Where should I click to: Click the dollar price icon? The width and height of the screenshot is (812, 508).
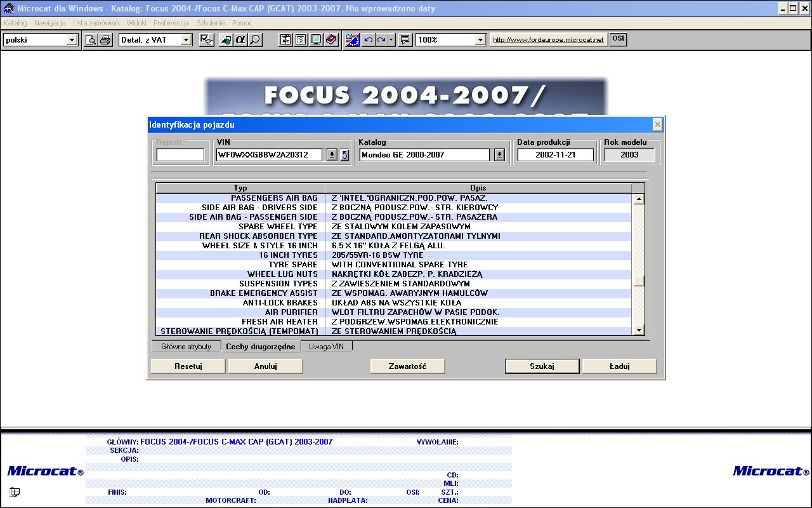[x=301, y=40]
